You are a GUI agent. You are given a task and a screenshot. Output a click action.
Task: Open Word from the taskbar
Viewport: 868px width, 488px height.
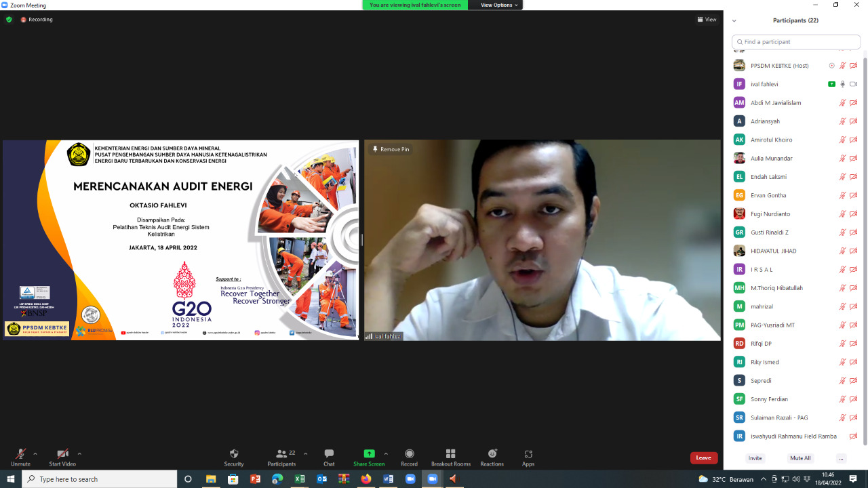click(388, 479)
